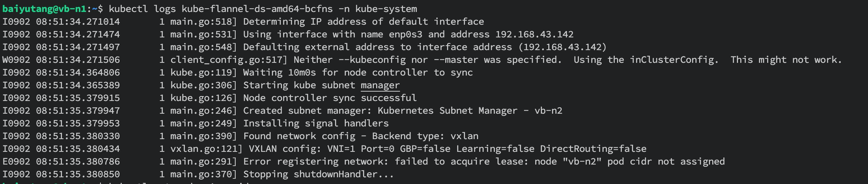Click the underlined word "manager"
868x184 pixels.
coord(380,85)
